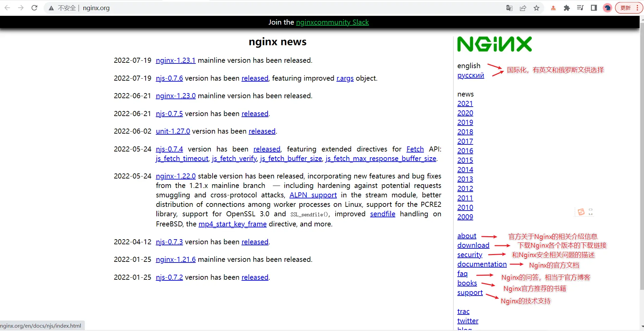Viewport: 644px width, 331px height.
Task: Open the js_fetch_verify link
Action: (234, 159)
